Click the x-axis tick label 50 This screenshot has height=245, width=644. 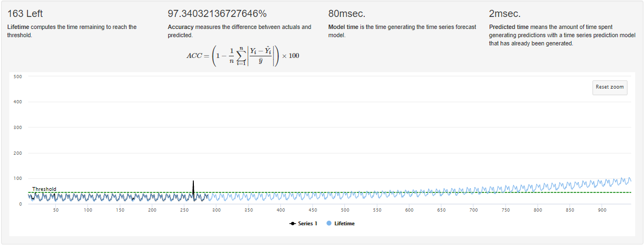pos(55,210)
